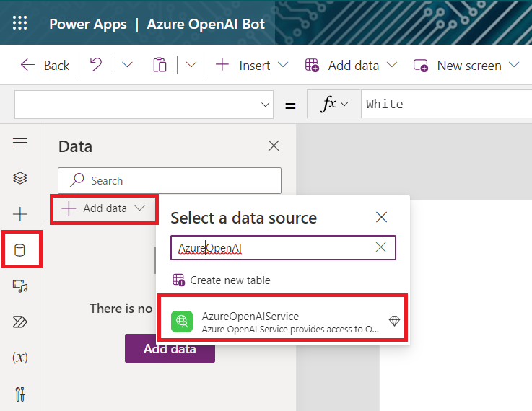Expand the paste options dropdown arrow

(191, 65)
